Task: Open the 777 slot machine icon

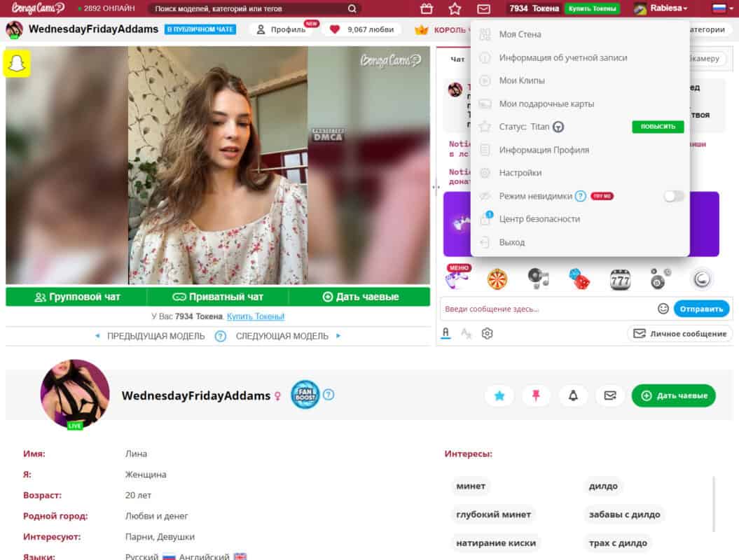Action: click(x=620, y=279)
